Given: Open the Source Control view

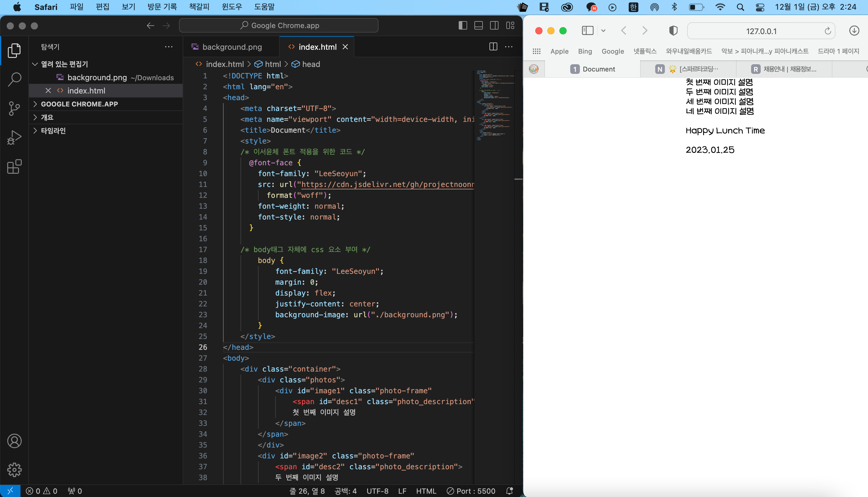Looking at the screenshot, I should click(x=14, y=109).
